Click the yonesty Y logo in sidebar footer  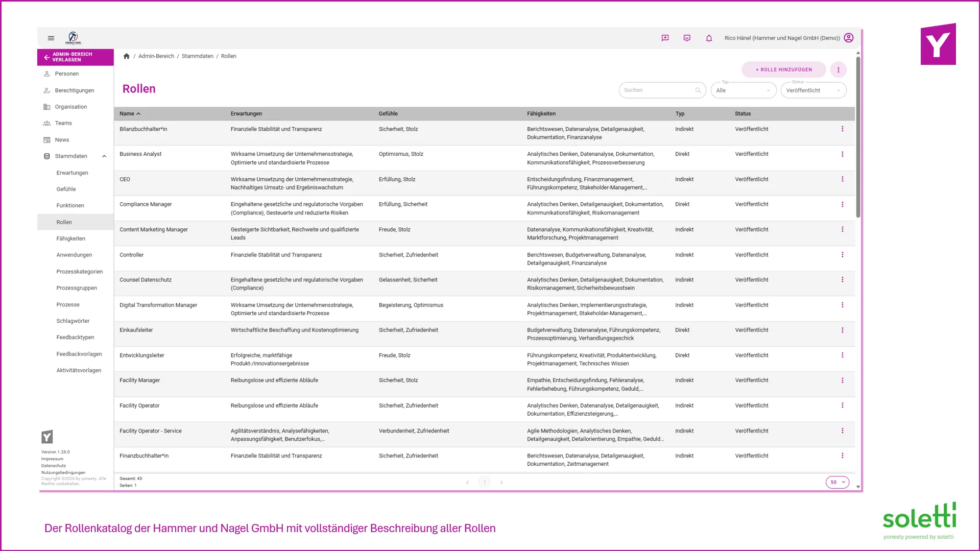point(47,437)
